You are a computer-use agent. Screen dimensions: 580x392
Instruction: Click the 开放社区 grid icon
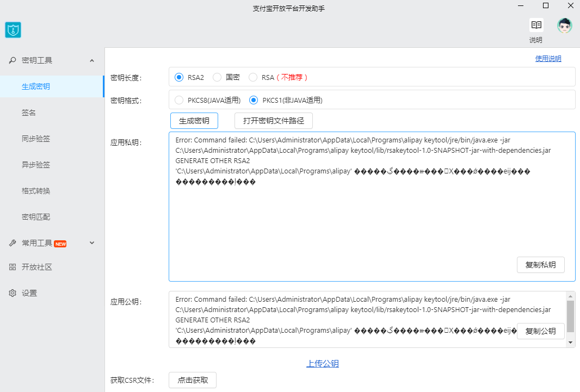tap(13, 267)
